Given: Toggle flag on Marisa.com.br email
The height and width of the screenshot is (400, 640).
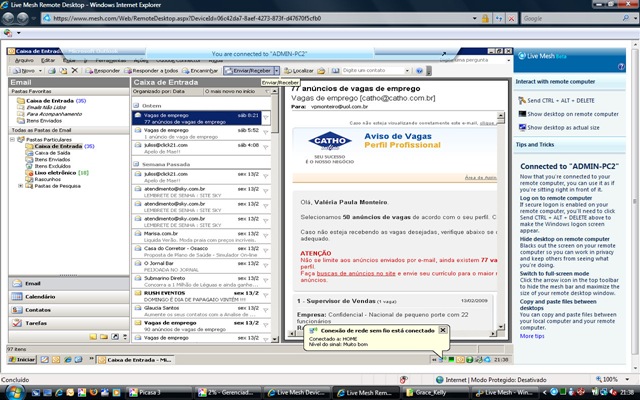Looking at the screenshot, I should click(x=265, y=236).
